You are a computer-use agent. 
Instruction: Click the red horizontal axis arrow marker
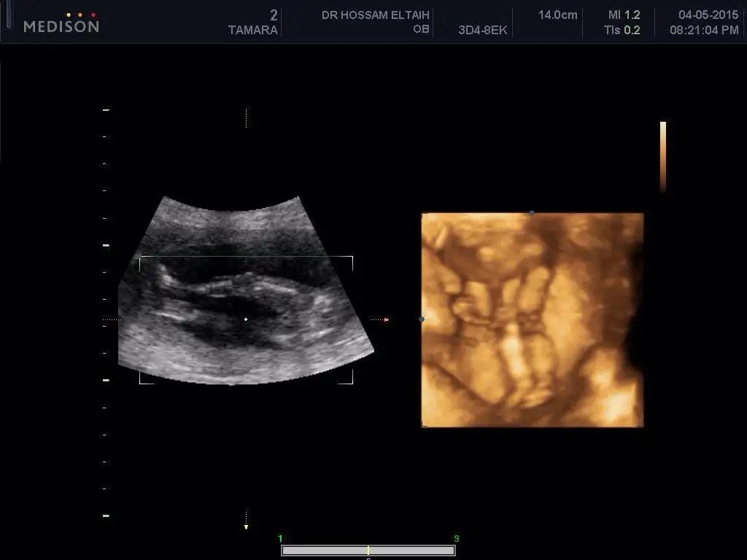pos(386,319)
